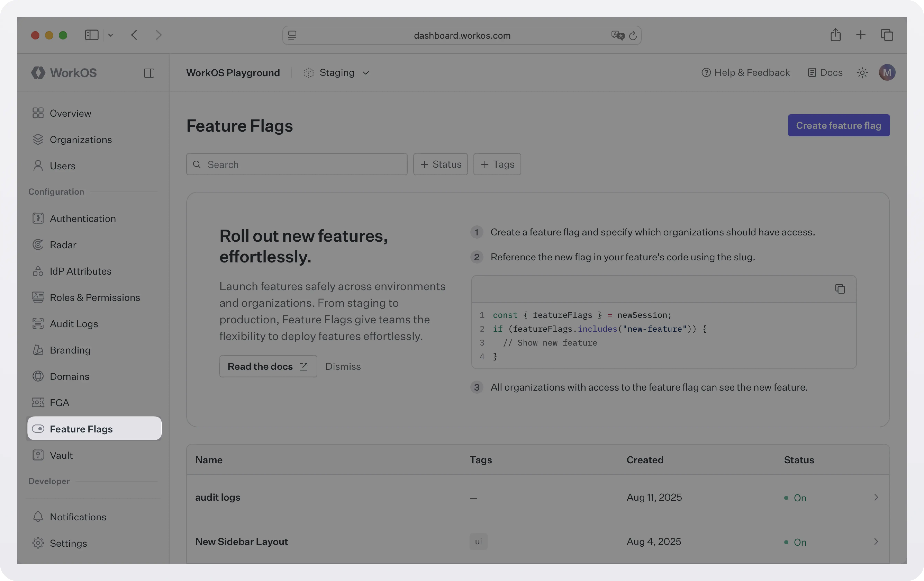
Task: Open a new browser tab with plus icon
Action: pos(861,35)
